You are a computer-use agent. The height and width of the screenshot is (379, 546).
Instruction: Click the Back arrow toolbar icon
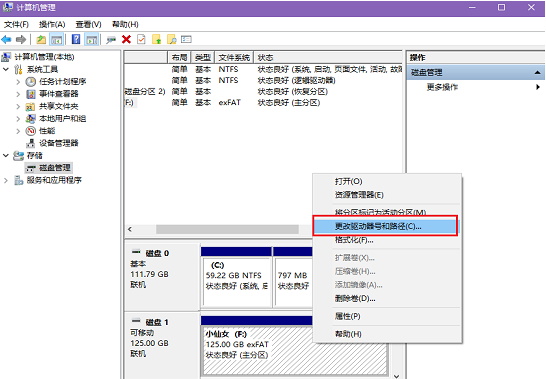7,40
